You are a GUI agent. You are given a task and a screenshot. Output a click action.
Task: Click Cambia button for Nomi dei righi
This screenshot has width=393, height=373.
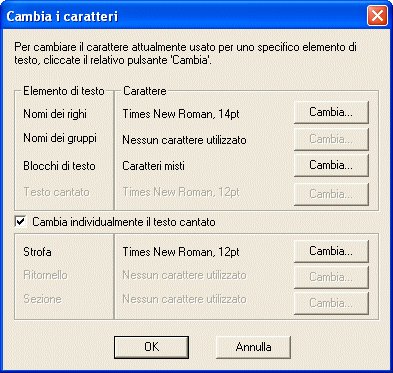tap(331, 112)
